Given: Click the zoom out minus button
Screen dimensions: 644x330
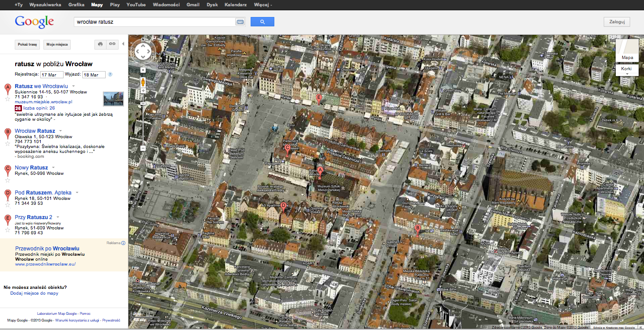Looking at the screenshot, I should tap(143, 148).
